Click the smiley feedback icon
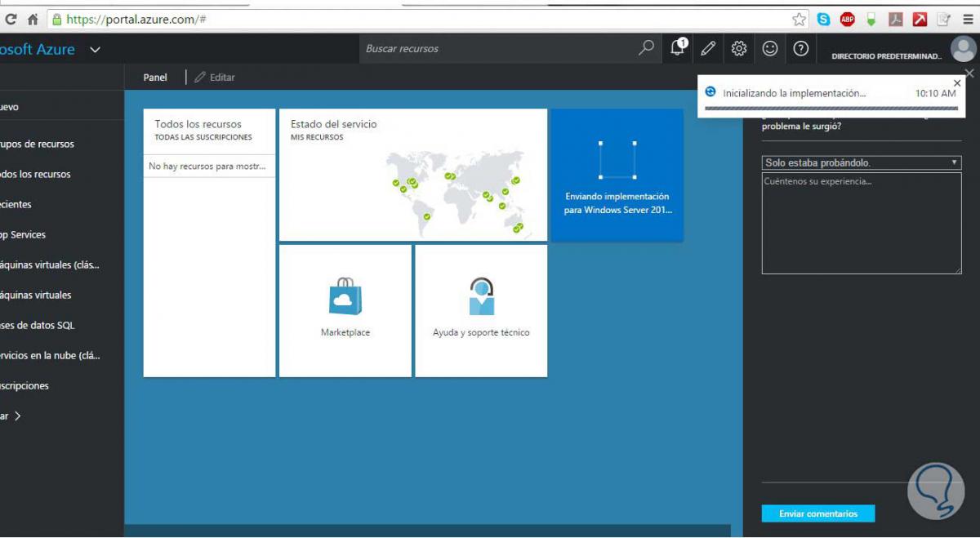The width and height of the screenshot is (980, 538). (x=770, y=49)
